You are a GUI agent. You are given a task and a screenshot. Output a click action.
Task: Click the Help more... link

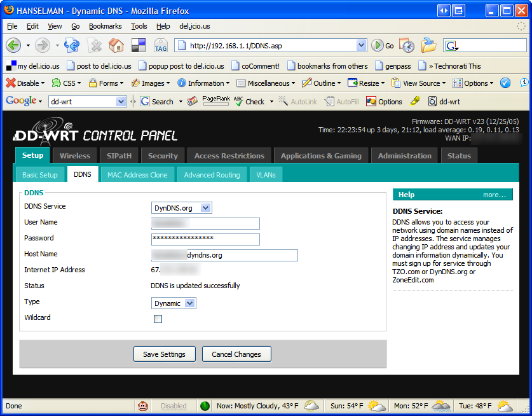pyautogui.click(x=494, y=195)
